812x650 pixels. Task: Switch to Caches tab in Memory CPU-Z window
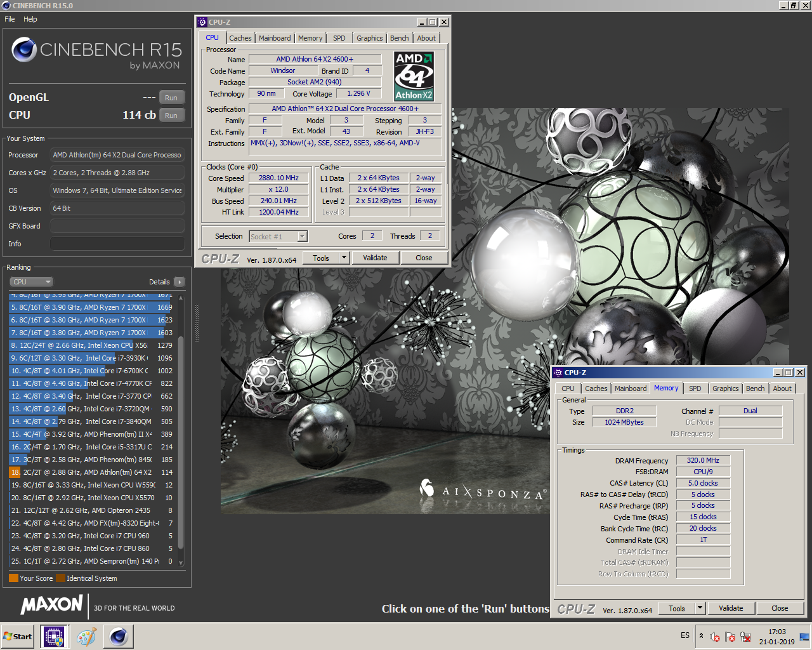[596, 388]
